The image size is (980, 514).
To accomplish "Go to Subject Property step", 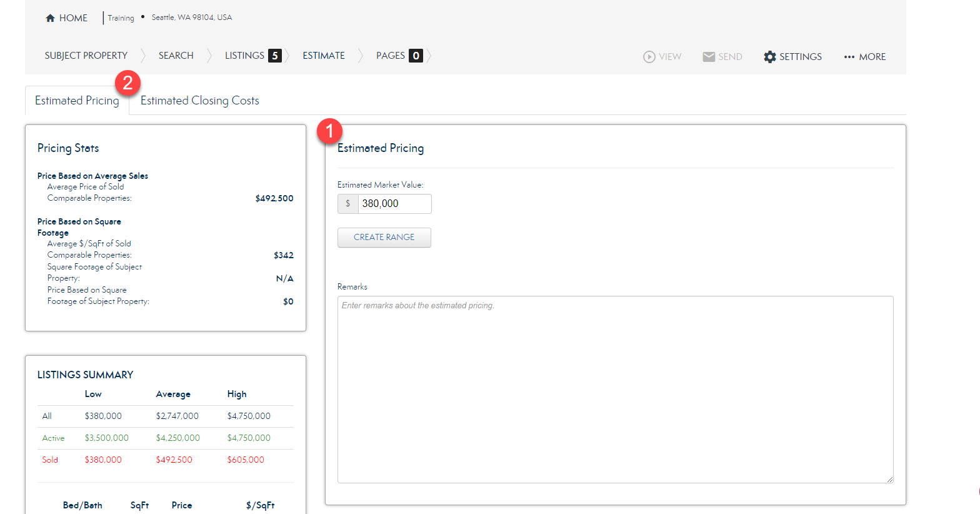I will tap(86, 56).
